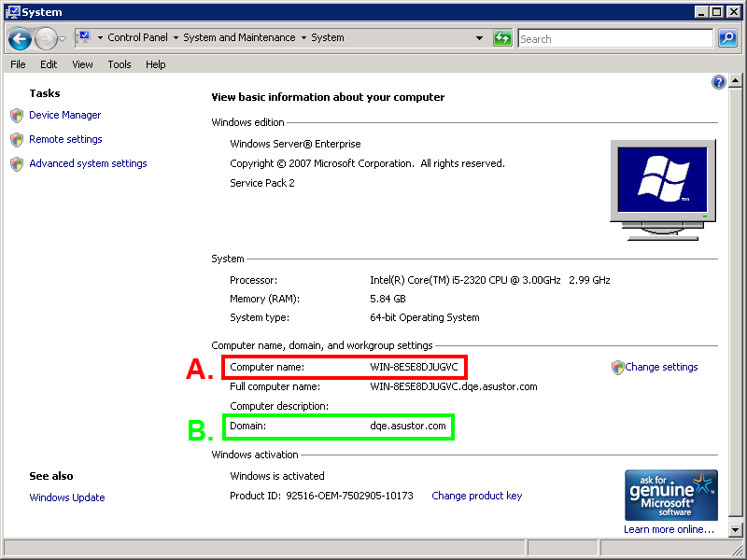The width and height of the screenshot is (747, 560).
Task: Click the genuine Microsoft software badge
Action: click(x=670, y=496)
